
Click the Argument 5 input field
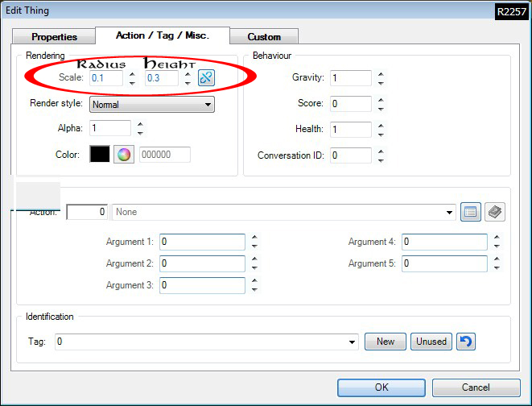click(x=445, y=263)
